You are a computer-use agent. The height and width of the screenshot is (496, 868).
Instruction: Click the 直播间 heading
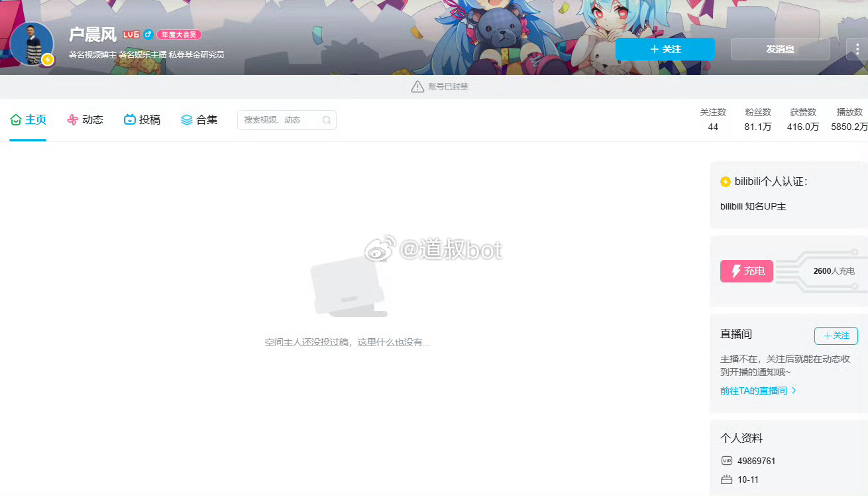click(736, 334)
